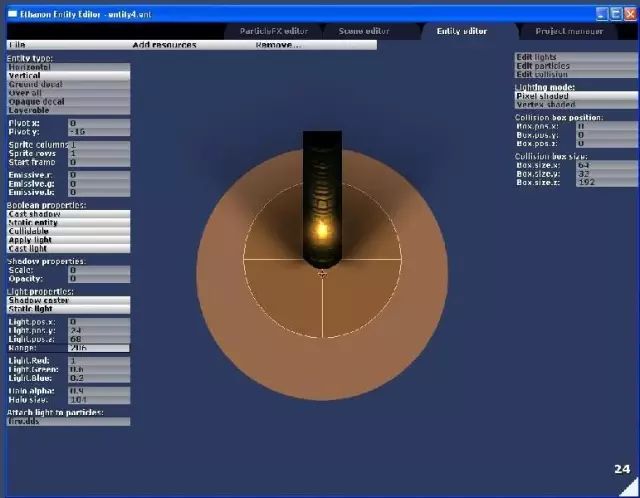Image resolution: width=640 pixels, height=498 pixels.
Task: Edit the Box.size.z field
Action: [x=607, y=182]
